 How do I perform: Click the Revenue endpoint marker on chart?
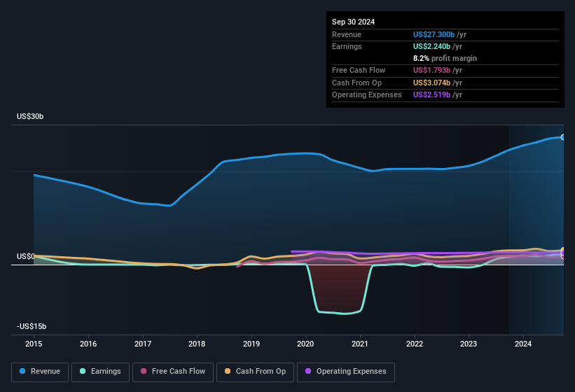[562, 137]
